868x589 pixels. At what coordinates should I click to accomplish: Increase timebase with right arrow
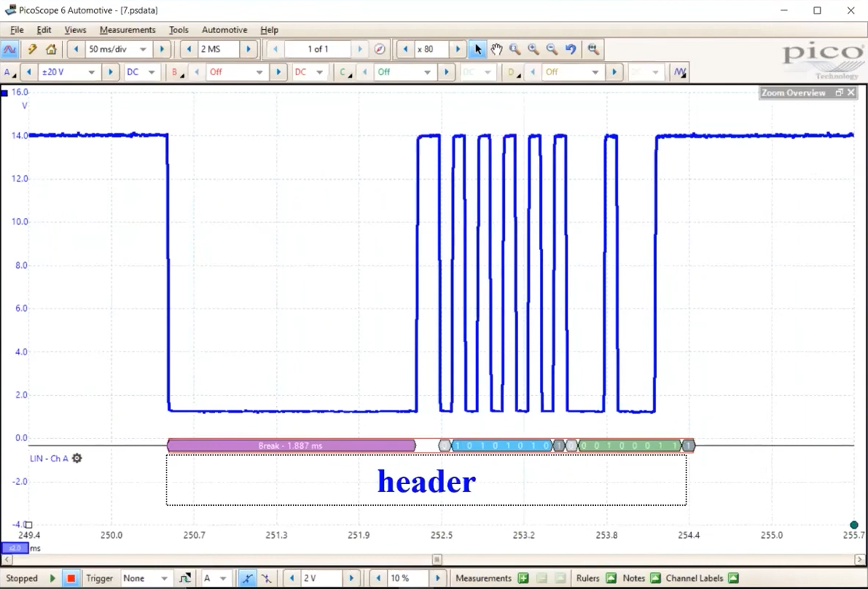pos(162,49)
